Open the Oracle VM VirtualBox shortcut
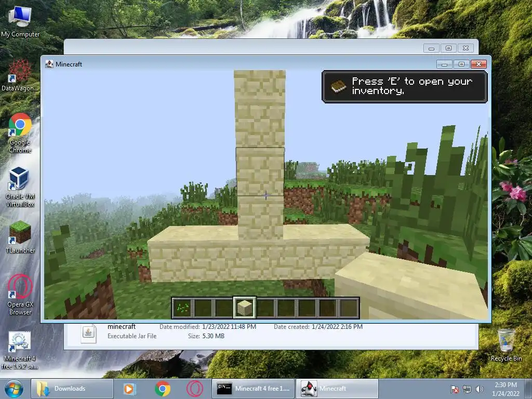Screen dimensions: 532x399 point(20,187)
